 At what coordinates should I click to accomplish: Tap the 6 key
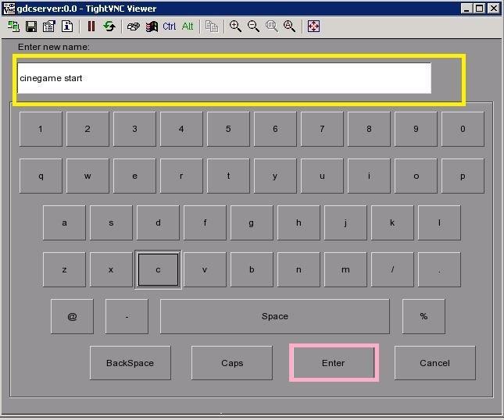(275, 129)
